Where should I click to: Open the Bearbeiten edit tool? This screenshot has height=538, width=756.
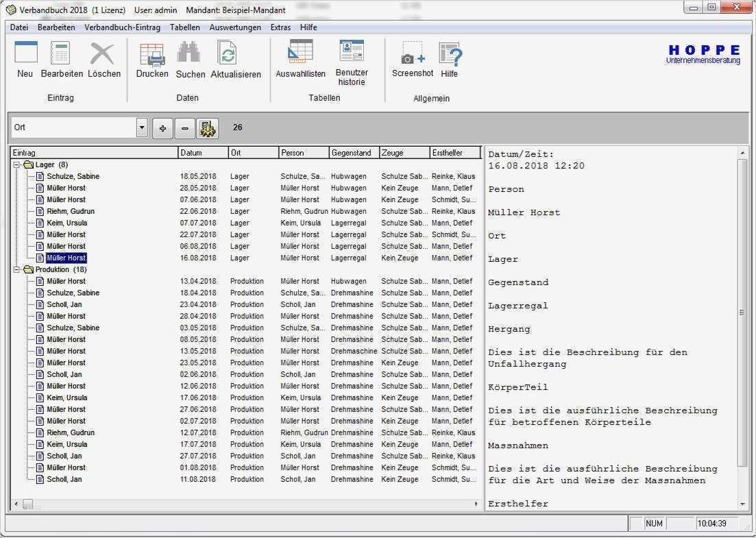point(61,53)
